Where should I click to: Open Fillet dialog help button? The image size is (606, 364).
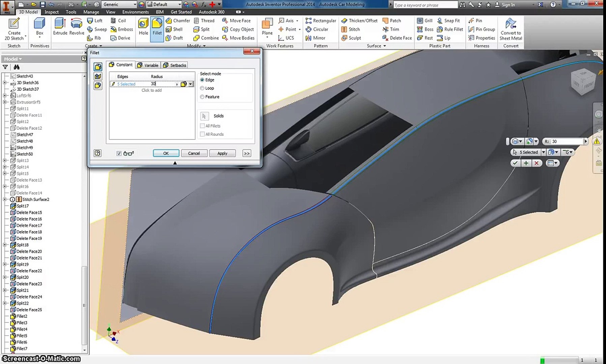point(97,153)
